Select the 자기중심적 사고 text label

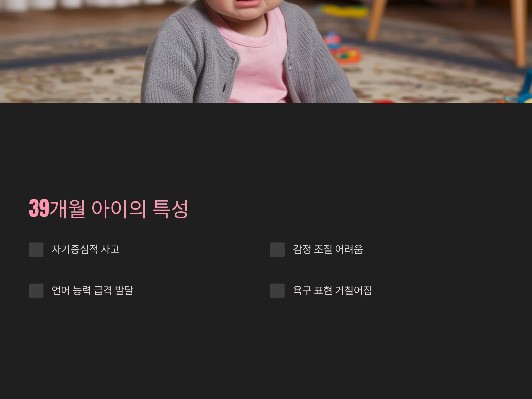tap(85, 249)
